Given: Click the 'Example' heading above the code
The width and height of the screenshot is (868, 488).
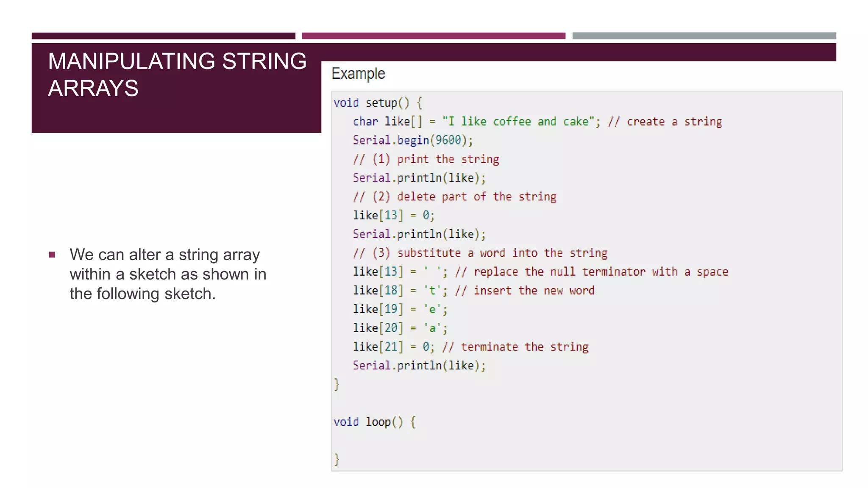Looking at the screenshot, I should coord(358,74).
